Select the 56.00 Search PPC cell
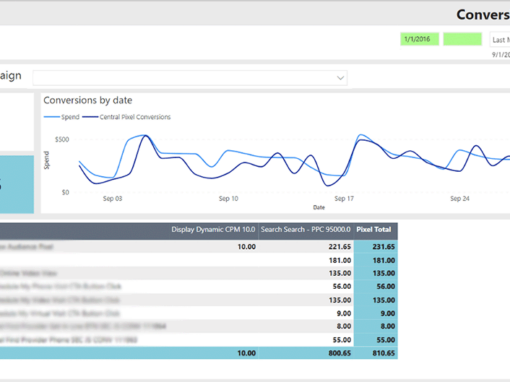 pos(342,286)
